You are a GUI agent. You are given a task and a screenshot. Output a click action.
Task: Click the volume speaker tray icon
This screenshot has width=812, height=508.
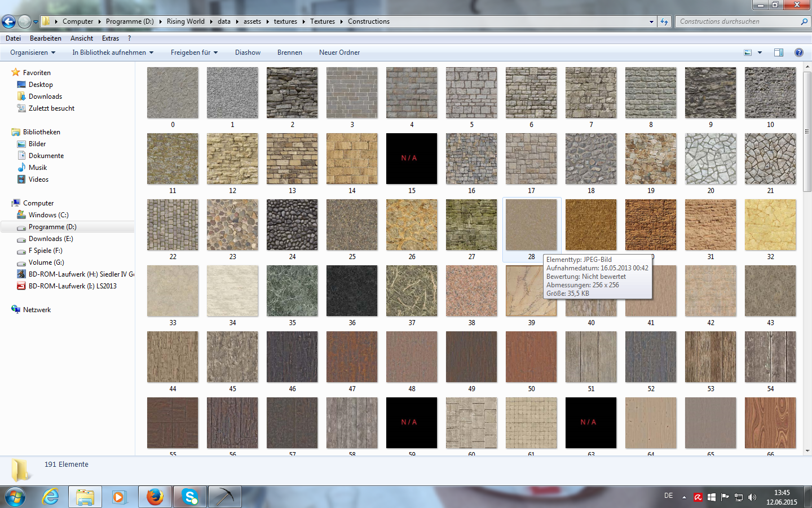coord(752,497)
